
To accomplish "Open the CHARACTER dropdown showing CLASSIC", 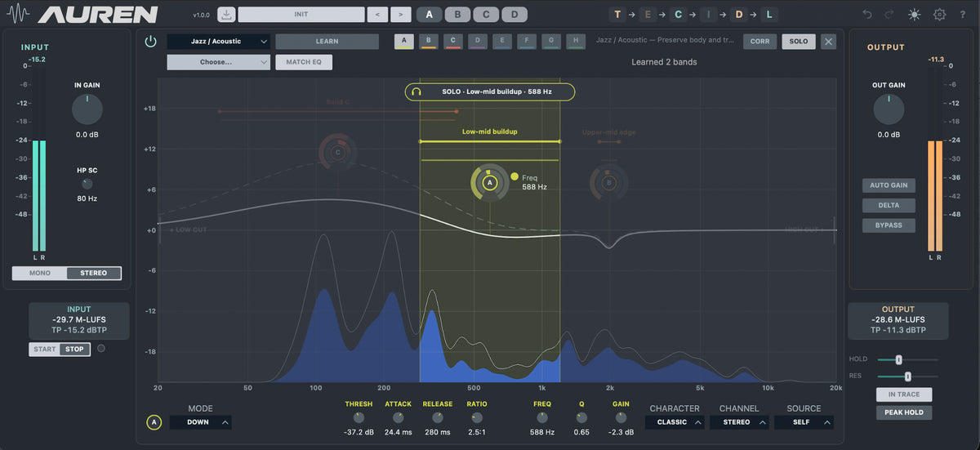I will (675, 422).
